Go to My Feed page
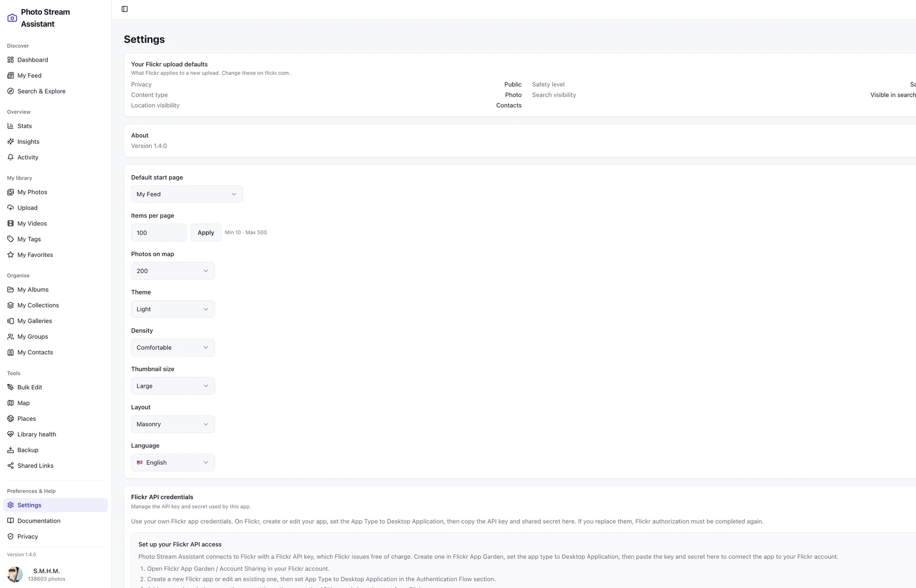Image resolution: width=916 pixels, height=588 pixels. [55, 75]
